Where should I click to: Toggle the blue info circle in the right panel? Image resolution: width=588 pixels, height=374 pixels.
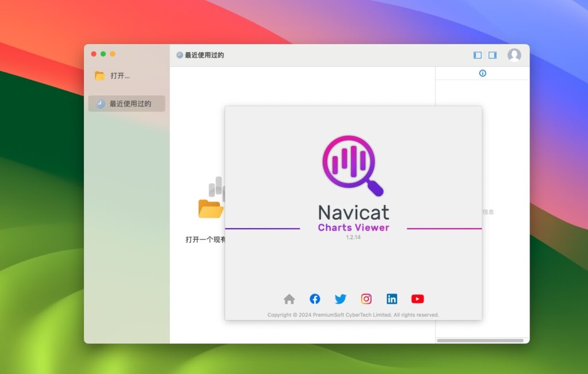(482, 74)
